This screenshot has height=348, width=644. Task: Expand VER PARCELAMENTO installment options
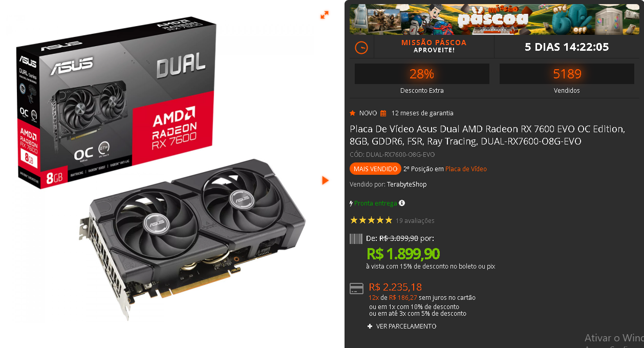click(402, 326)
